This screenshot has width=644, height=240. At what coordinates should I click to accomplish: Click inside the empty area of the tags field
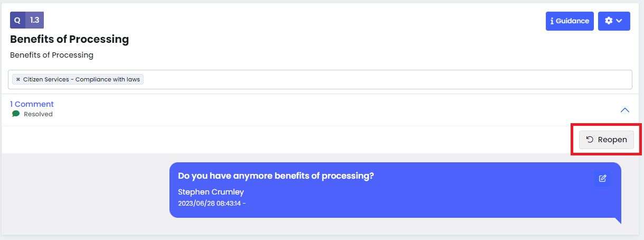387,79
